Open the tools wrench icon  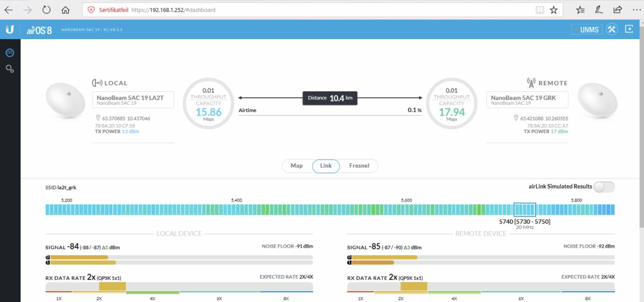(x=611, y=29)
